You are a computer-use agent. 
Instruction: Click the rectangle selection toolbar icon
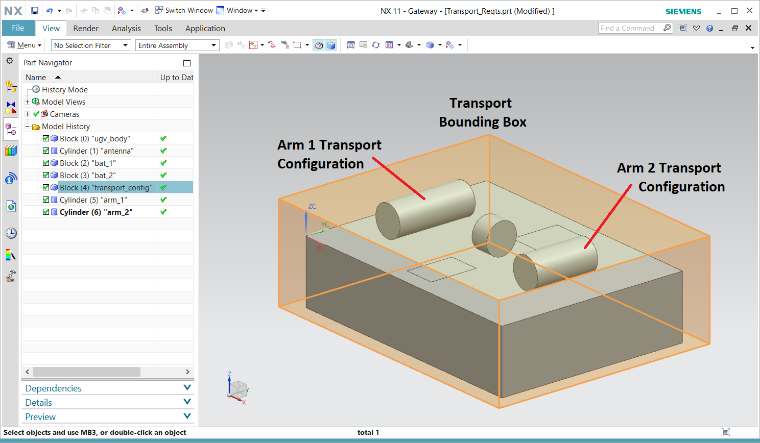point(297,45)
